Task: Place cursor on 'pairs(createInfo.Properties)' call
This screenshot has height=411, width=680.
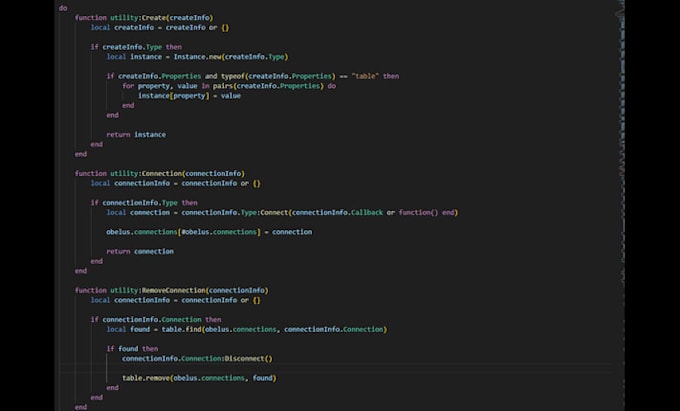Action: 268,86
